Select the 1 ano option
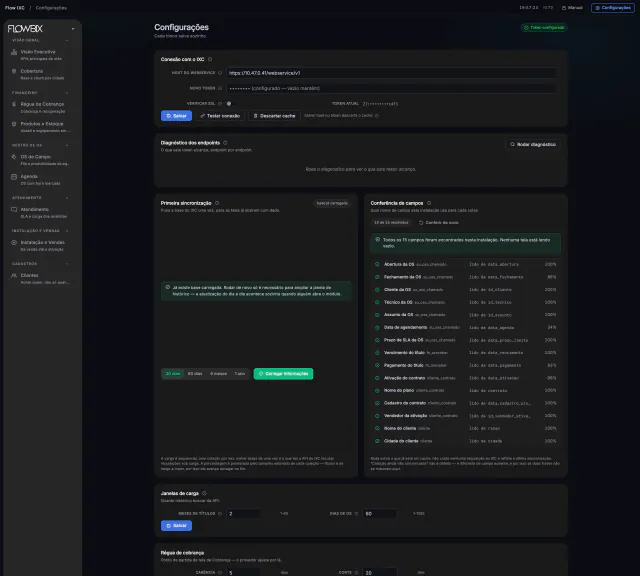Image resolution: width=640 pixels, height=576 pixels. (240, 374)
